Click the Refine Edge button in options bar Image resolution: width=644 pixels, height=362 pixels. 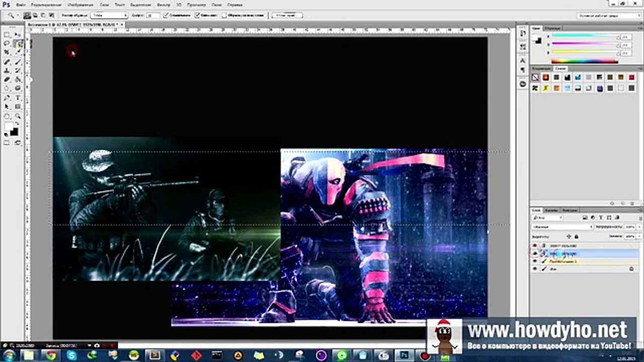click(287, 16)
